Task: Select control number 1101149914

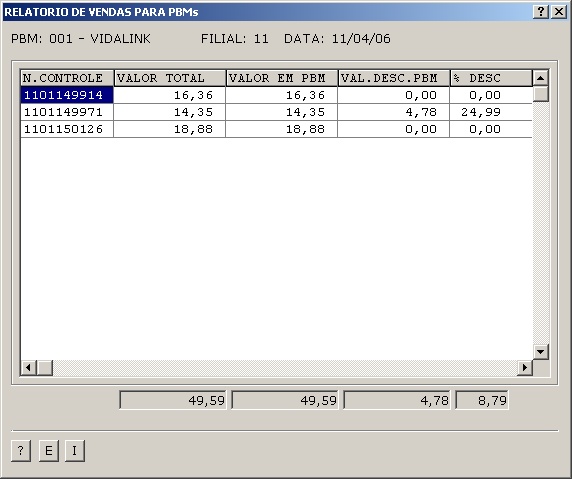Action: click(x=67, y=95)
